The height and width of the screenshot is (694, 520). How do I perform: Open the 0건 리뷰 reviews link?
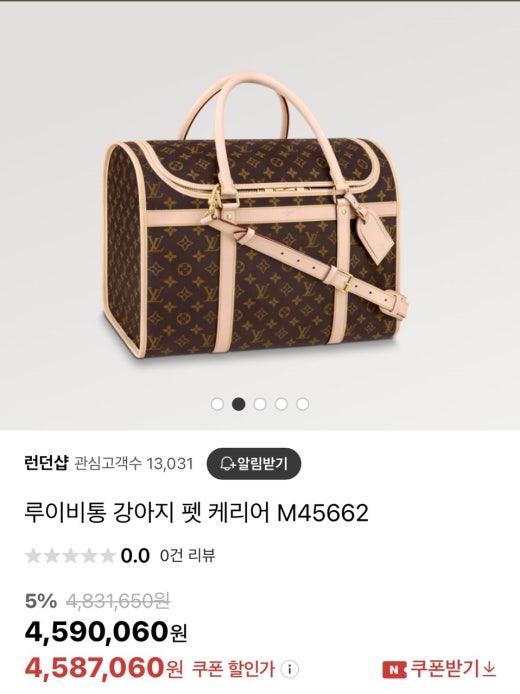pos(188,555)
